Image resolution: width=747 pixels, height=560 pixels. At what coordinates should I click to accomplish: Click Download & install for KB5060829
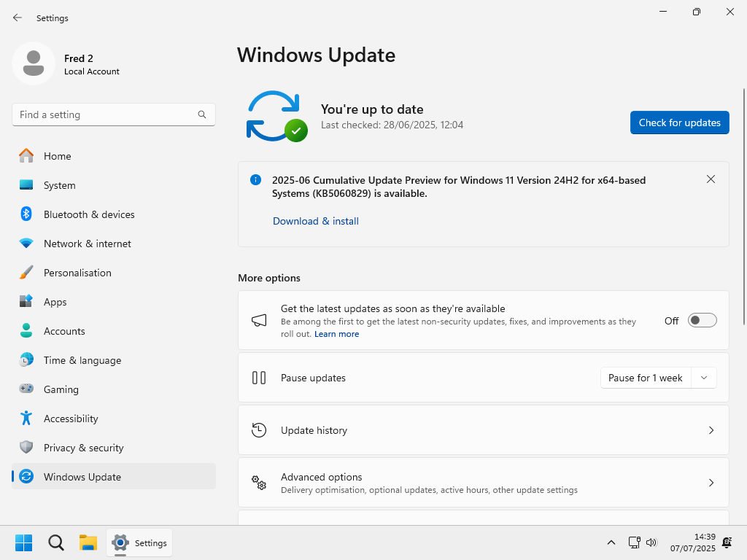tap(315, 221)
